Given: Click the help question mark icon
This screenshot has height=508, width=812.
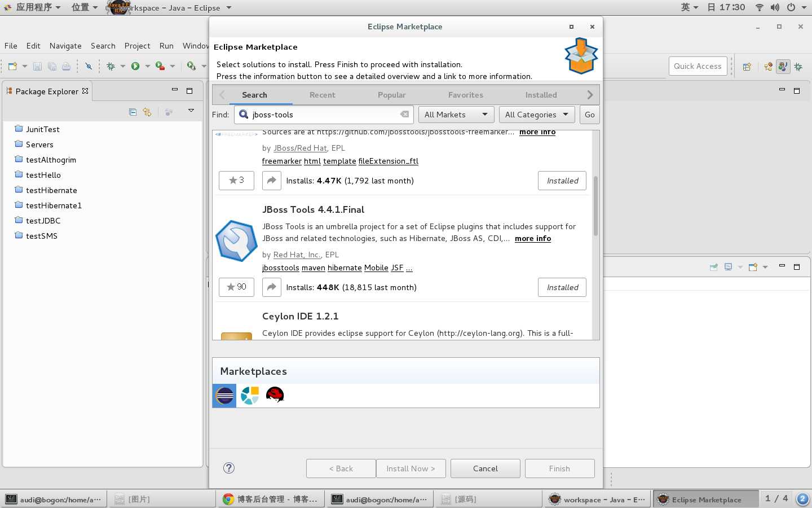Looking at the screenshot, I should tap(229, 468).
